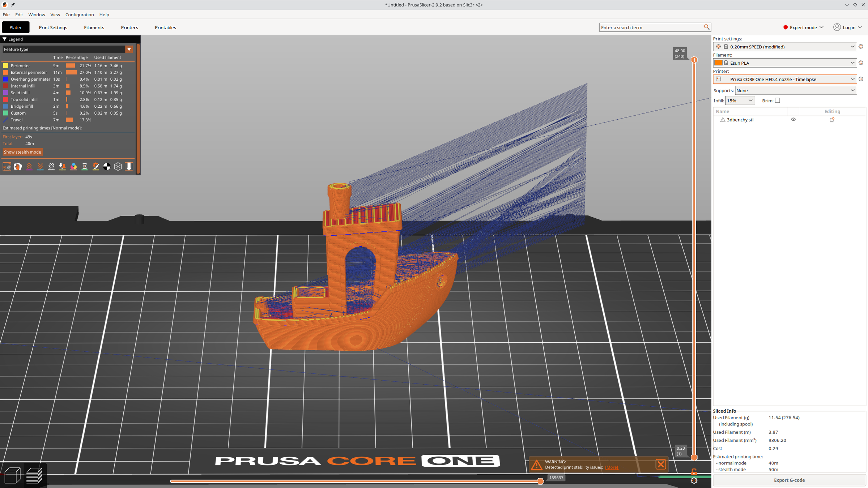Click Show stealth mode button

(x=22, y=152)
